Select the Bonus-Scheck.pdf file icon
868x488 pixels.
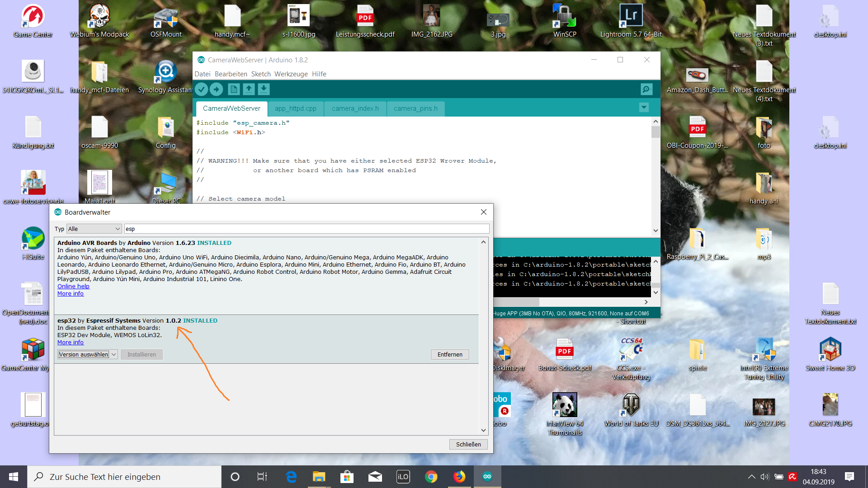(565, 354)
